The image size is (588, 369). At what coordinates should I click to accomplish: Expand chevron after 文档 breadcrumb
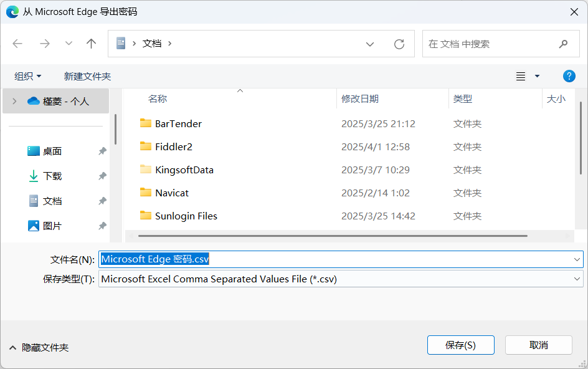coord(170,44)
